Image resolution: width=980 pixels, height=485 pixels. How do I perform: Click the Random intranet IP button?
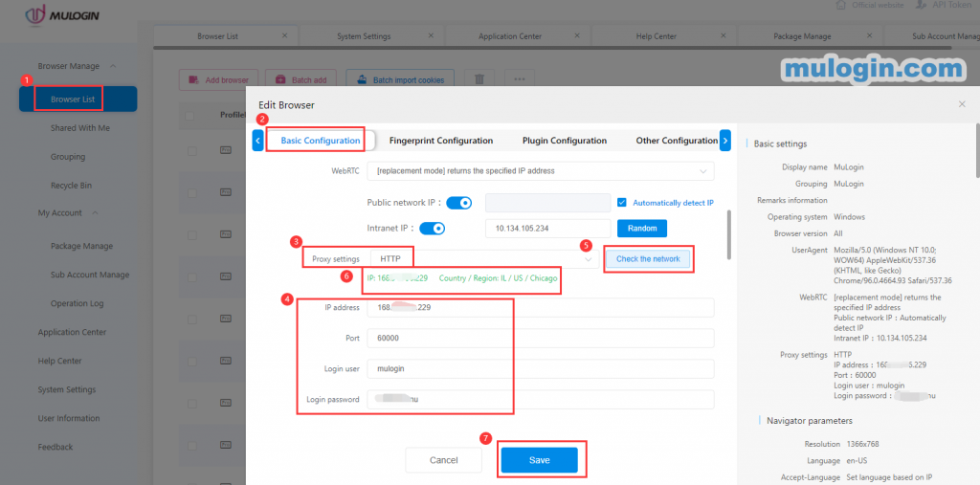pos(642,228)
